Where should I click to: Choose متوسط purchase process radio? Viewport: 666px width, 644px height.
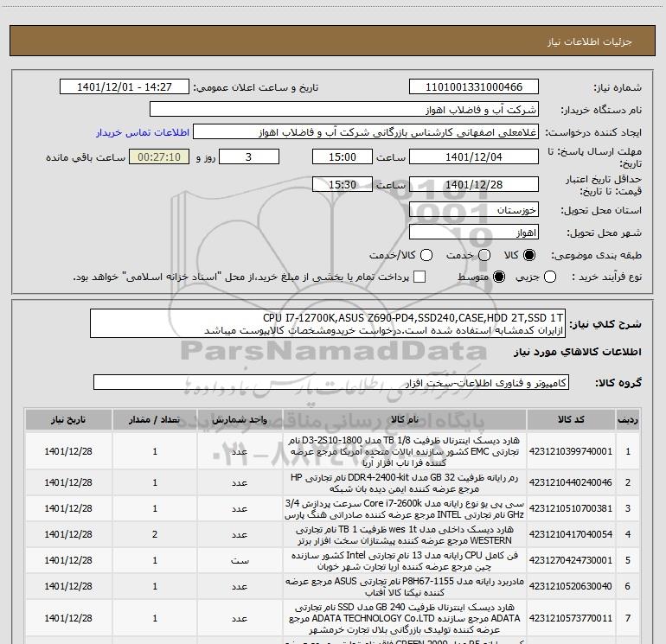pos(499,277)
